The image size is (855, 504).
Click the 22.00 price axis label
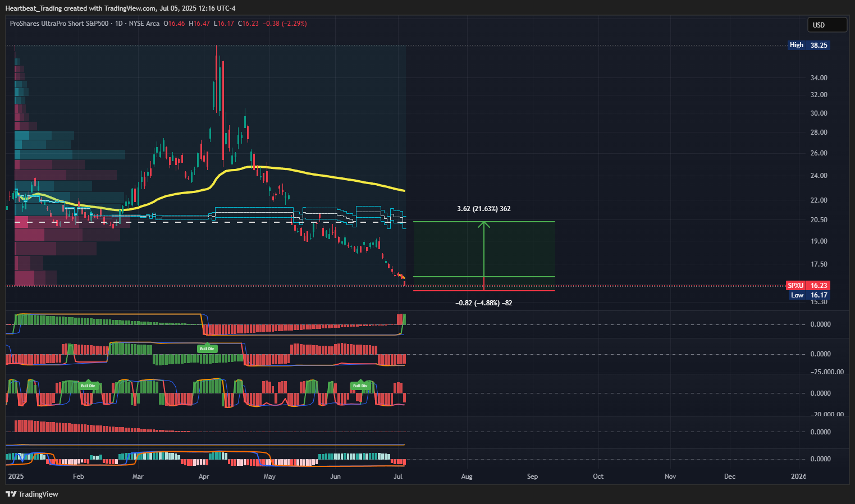pos(819,200)
